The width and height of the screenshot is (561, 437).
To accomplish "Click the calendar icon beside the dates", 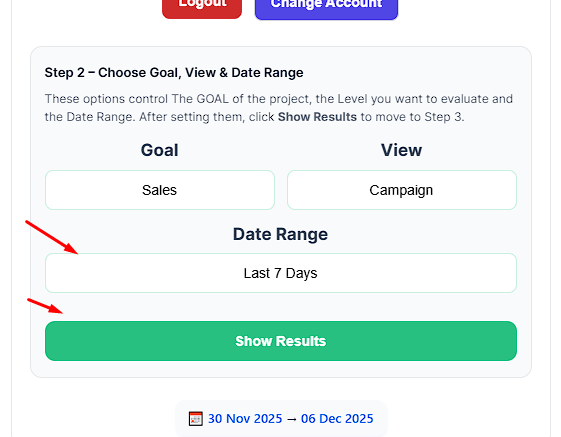I will (196, 419).
